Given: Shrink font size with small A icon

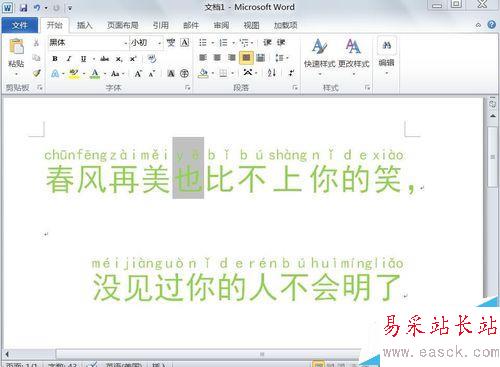Looking at the screenshot, I should click(152, 74).
